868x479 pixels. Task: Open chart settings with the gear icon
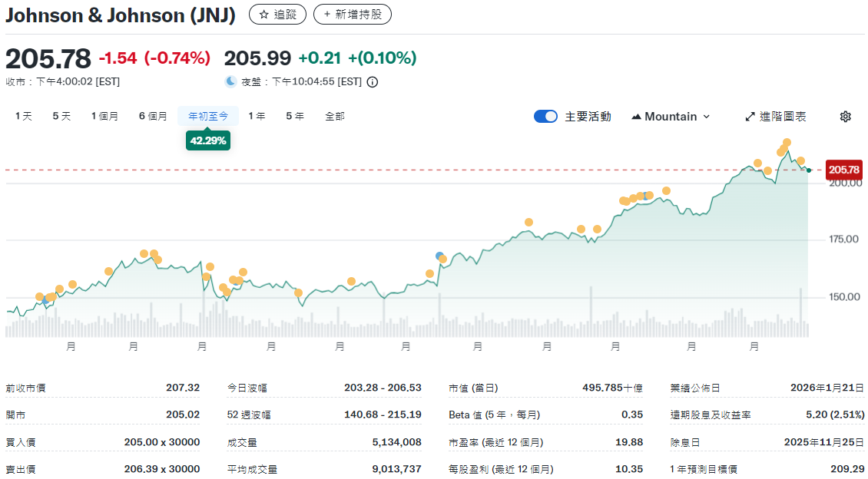click(845, 116)
